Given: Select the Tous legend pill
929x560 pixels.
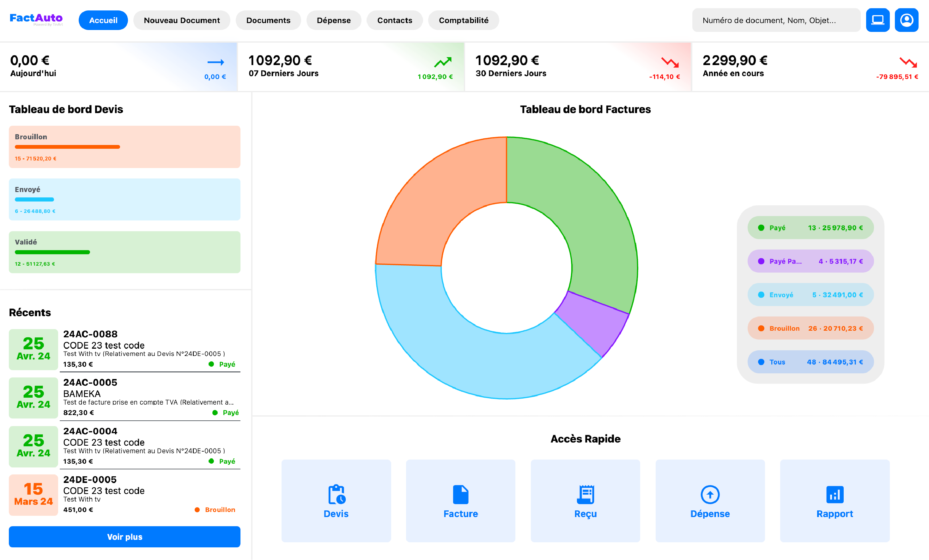Looking at the screenshot, I should [x=811, y=362].
